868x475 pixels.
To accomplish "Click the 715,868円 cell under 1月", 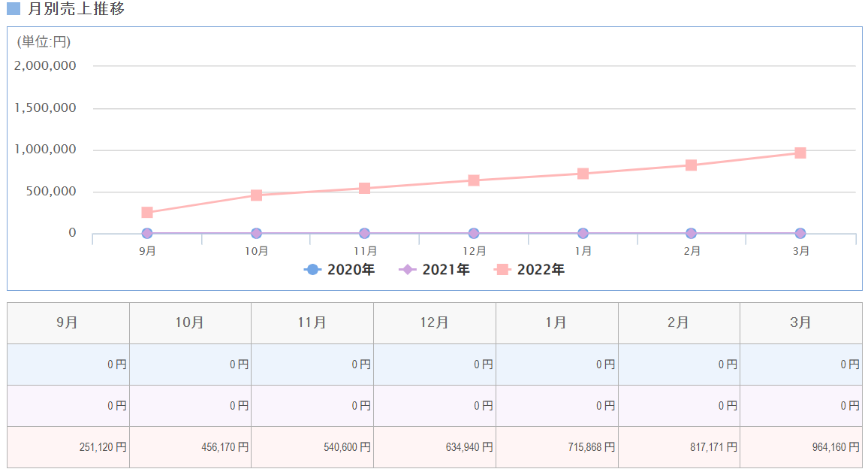I will click(556, 447).
